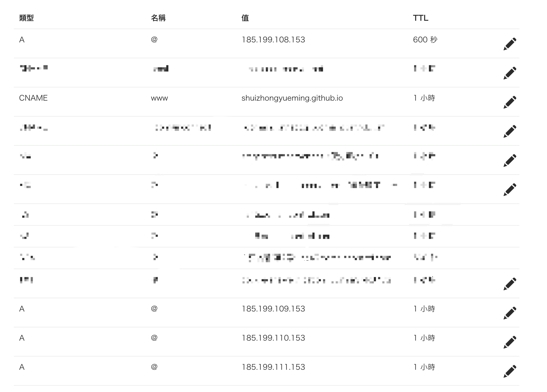Edit the second blurred record below CNAME
Screen dimensions: 547x392
[x=510, y=161]
